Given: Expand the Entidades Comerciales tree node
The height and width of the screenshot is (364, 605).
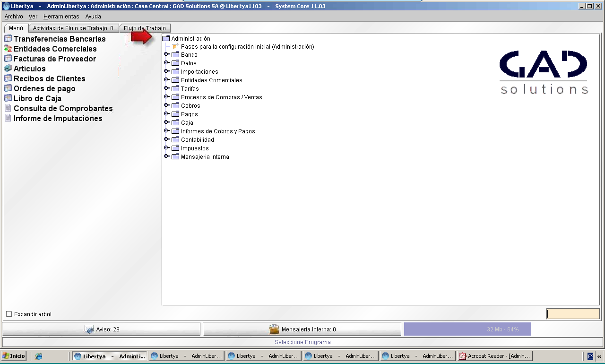Looking at the screenshot, I should point(166,80).
